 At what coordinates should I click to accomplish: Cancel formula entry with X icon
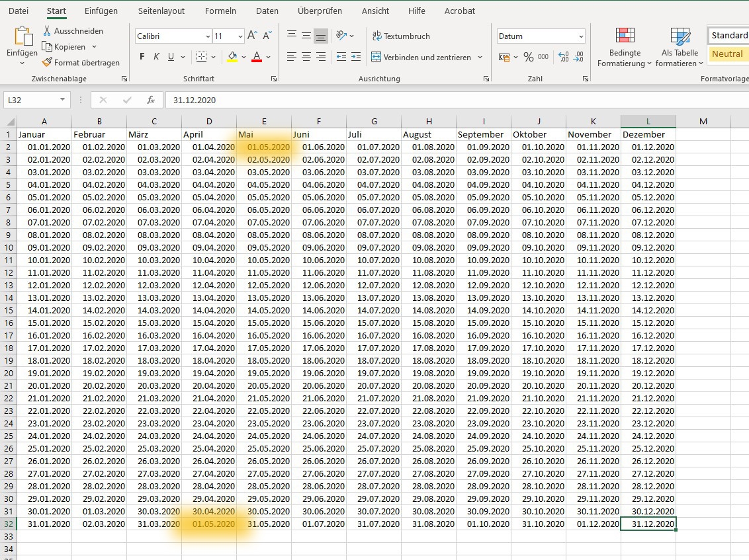[103, 100]
